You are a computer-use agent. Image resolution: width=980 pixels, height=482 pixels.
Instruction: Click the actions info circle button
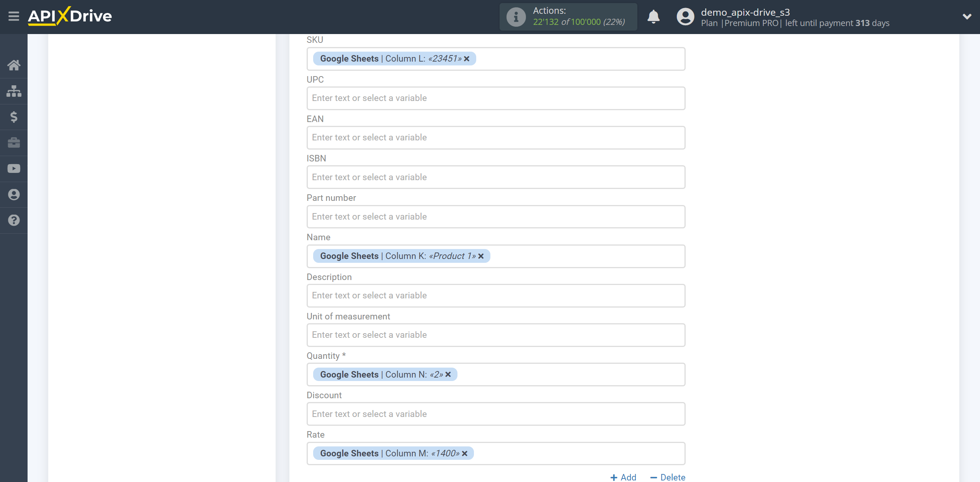(515, 17)
